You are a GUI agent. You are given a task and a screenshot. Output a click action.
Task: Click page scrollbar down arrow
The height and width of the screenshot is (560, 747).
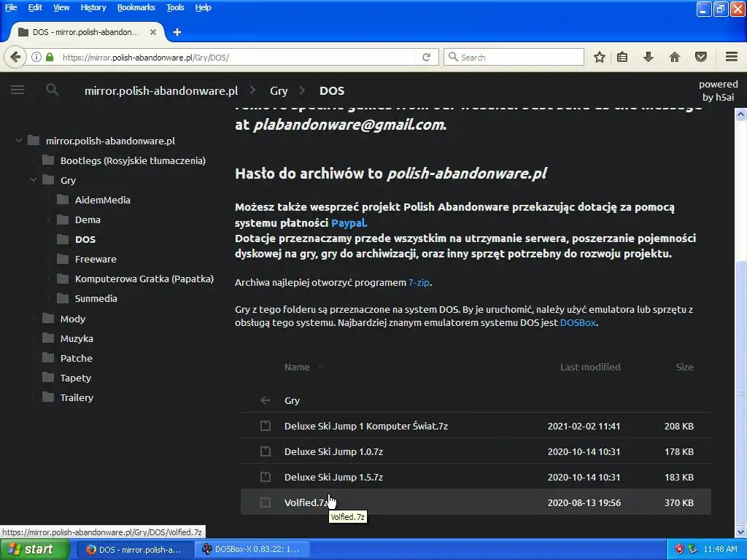(x=741, y=532)
